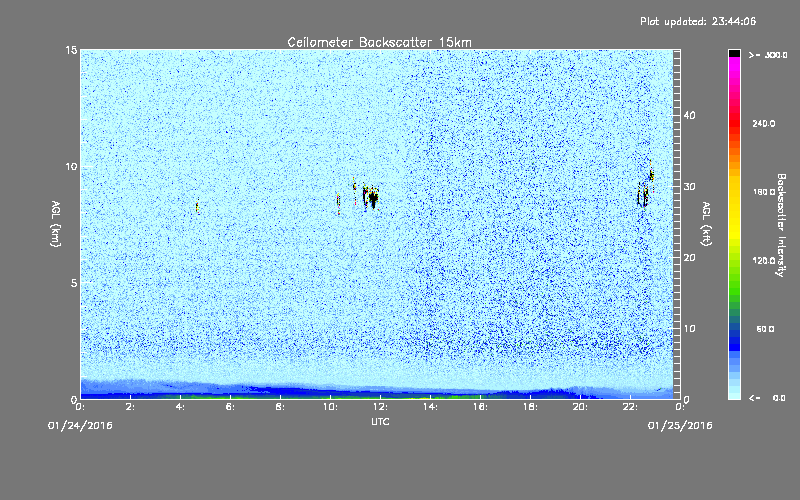This screenshot has height=500, width=800.
Task: Click the "Backscatter Intensity" colorbar label
Action: coord(781,225)
